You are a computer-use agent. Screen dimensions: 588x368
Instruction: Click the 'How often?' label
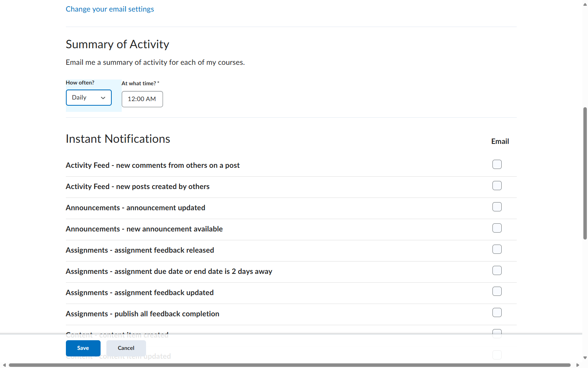coord(80,83)
